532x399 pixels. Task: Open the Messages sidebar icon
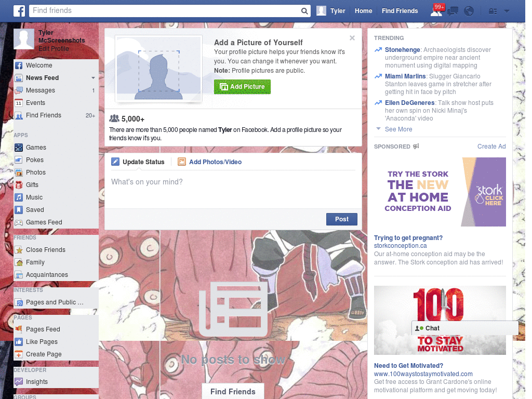(19, 90)
